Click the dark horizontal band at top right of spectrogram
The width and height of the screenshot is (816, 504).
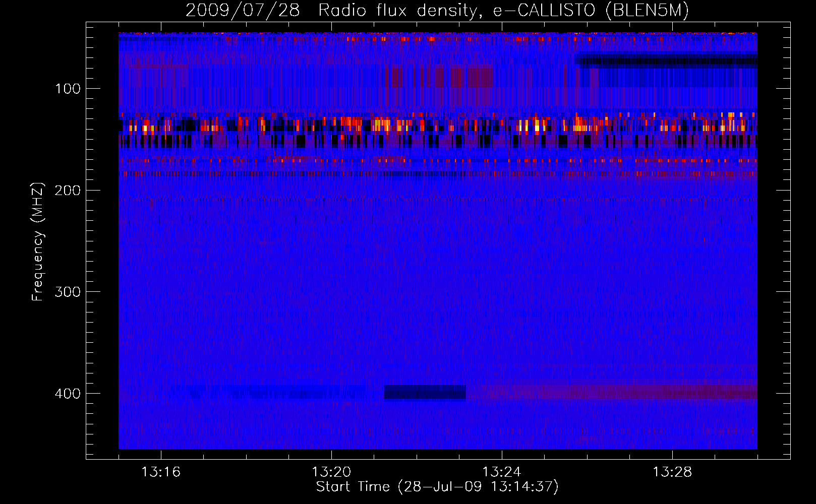point(666,61)
